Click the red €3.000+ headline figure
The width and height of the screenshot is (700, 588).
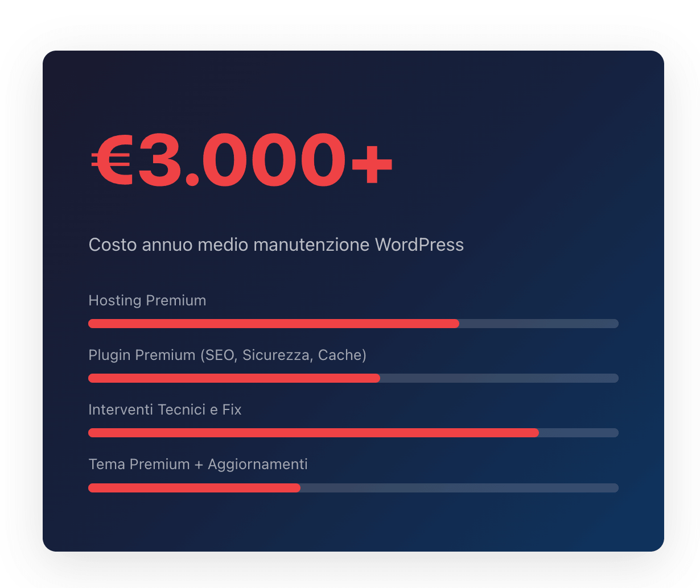point(241,160)
